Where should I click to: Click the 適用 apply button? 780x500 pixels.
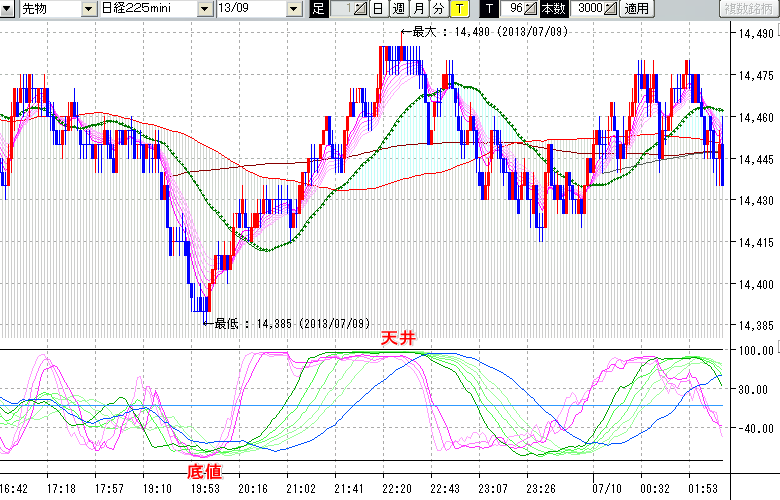click(636, 9)
